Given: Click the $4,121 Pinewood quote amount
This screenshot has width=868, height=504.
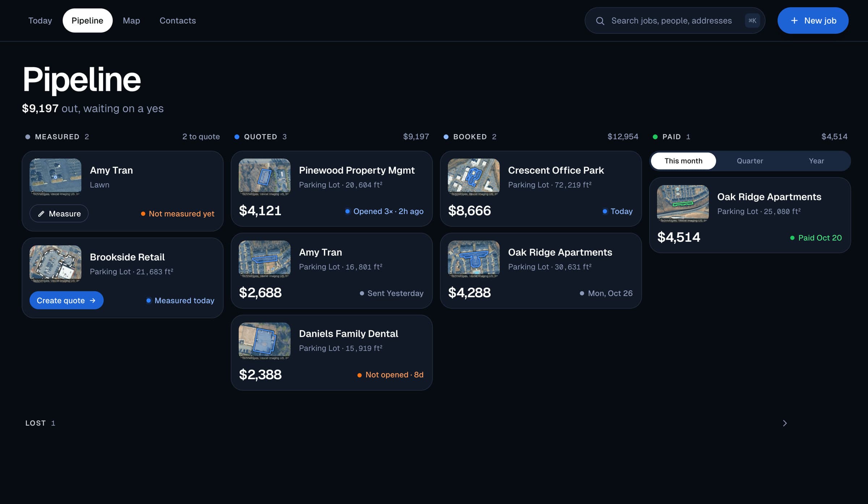Looking at the screenshot, I should point(260,211).
